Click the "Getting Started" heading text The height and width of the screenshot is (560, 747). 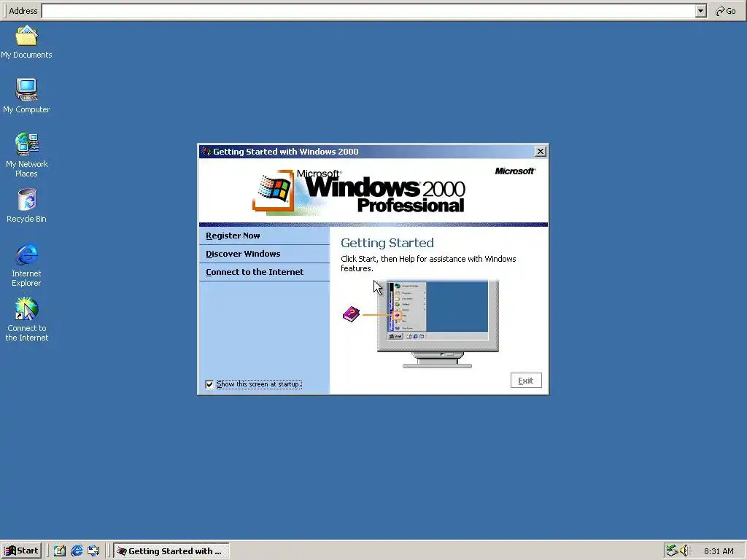[387, 243]
